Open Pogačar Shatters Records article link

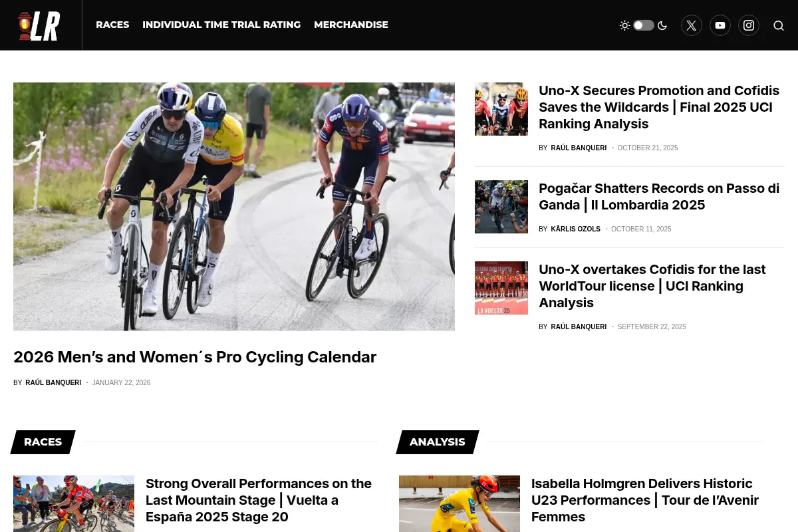coord(659,197)
